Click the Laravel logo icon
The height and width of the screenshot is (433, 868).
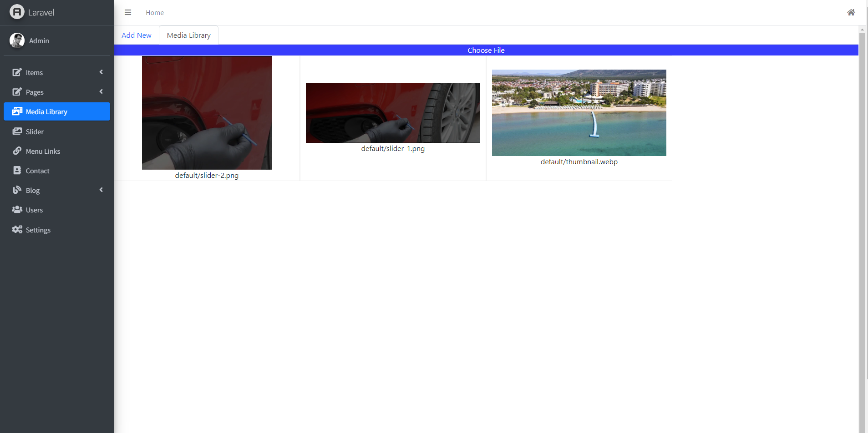17,12
